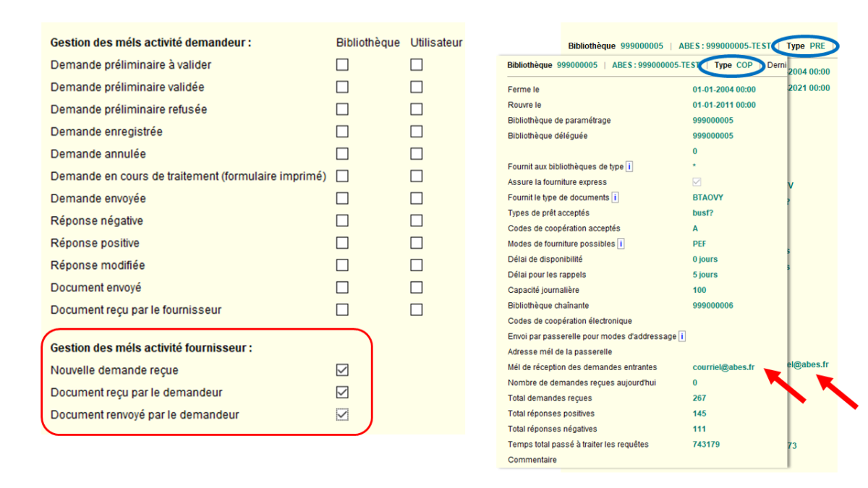Check Utilisateur box for Réponse positive
This screenshot has width=868, height=488.
point(417,243)
